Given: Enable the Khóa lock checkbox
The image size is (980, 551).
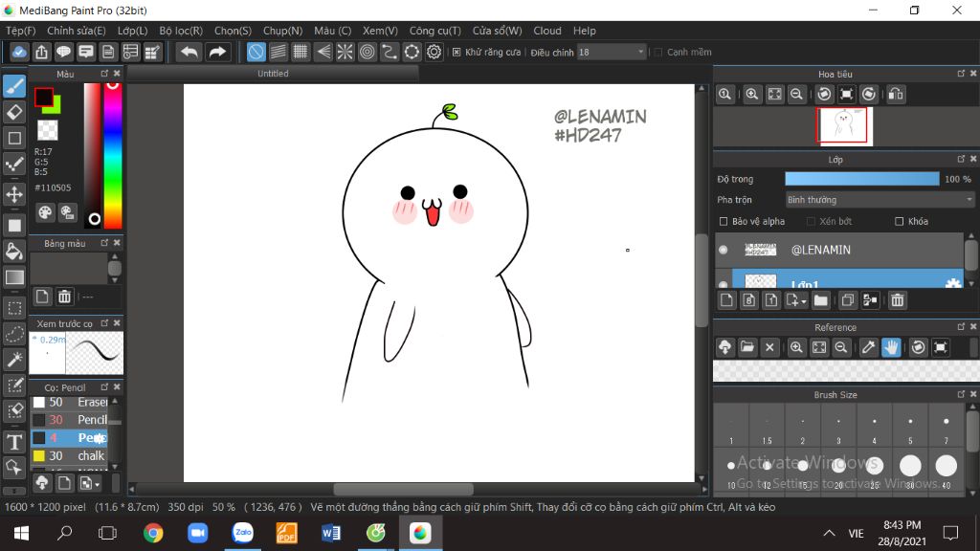Looking at the screenshot, I should 900,221.
